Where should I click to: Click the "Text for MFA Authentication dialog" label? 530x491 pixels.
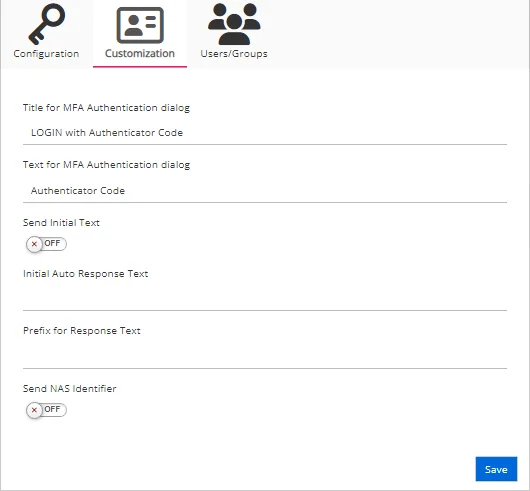106,165
